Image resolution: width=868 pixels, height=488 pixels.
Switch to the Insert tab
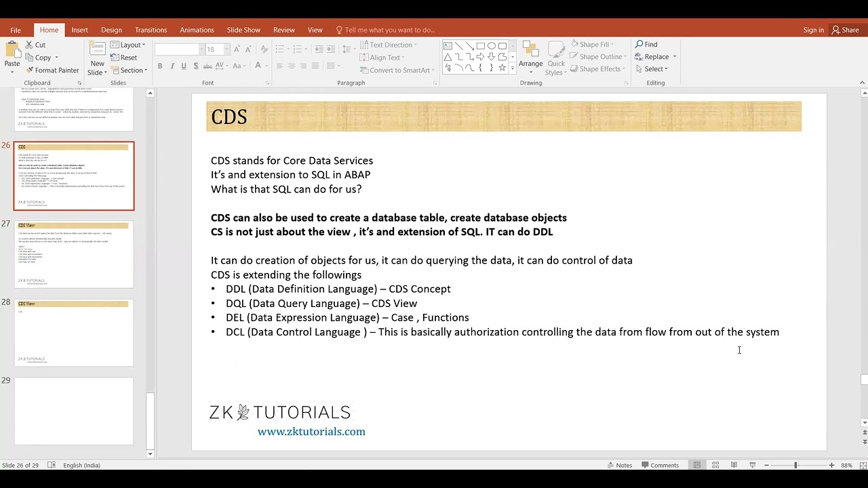[80, 30]
